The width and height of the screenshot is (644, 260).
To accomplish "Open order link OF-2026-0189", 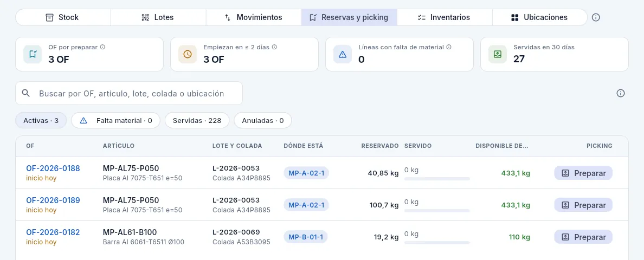I will click(53, 200).
